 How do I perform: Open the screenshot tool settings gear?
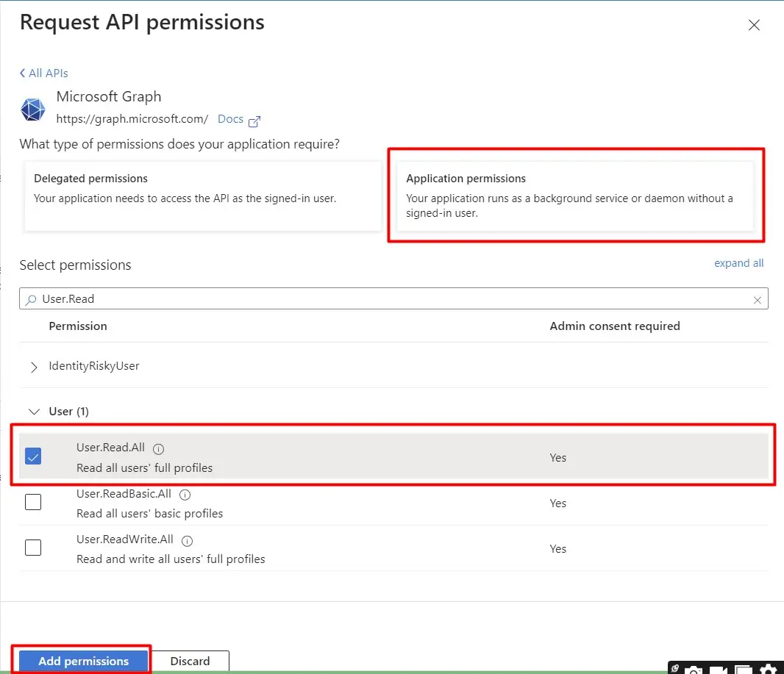[769, 668]
